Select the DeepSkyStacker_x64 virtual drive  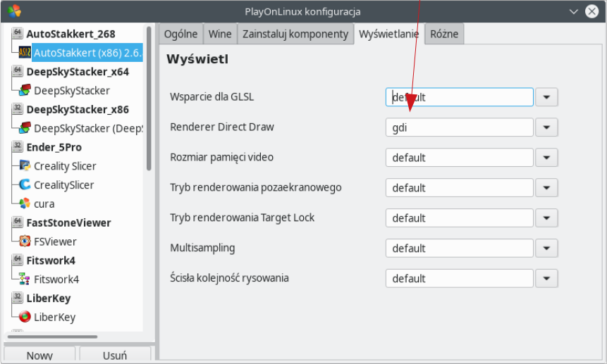[x=78, y=72]
